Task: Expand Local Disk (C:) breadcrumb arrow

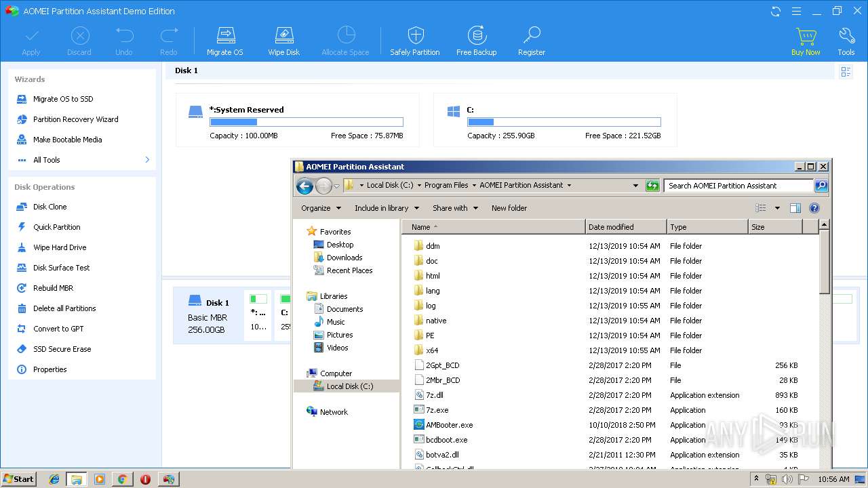Action: [418, 185]
